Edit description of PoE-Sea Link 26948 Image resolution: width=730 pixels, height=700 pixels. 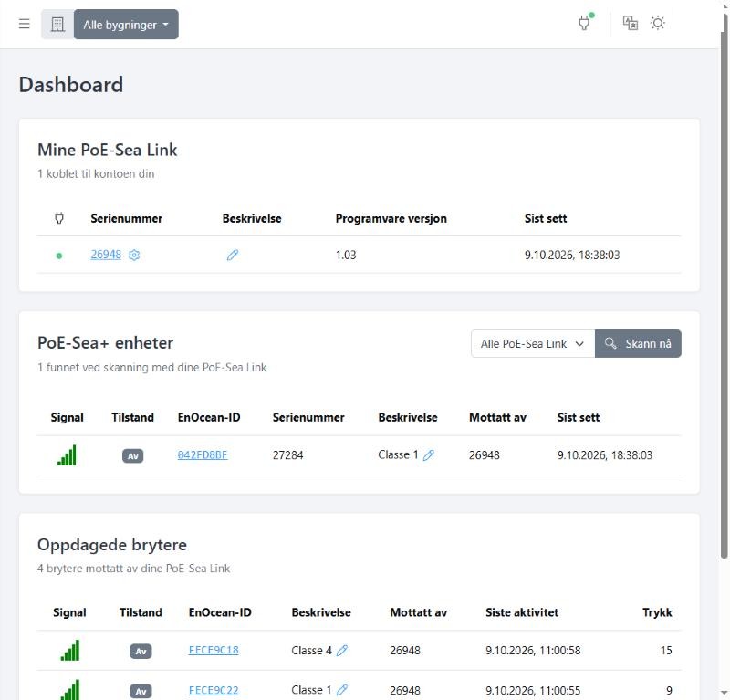pyautogui.click(x=233, y=256)
